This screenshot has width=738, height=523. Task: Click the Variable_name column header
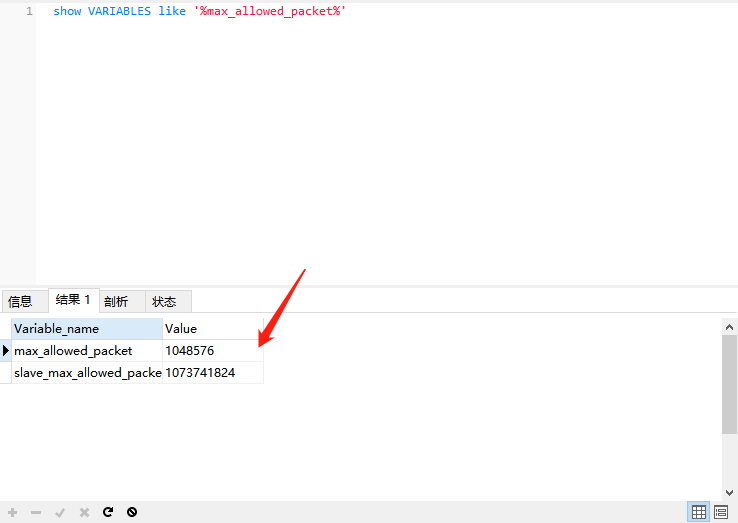(86, 328)
